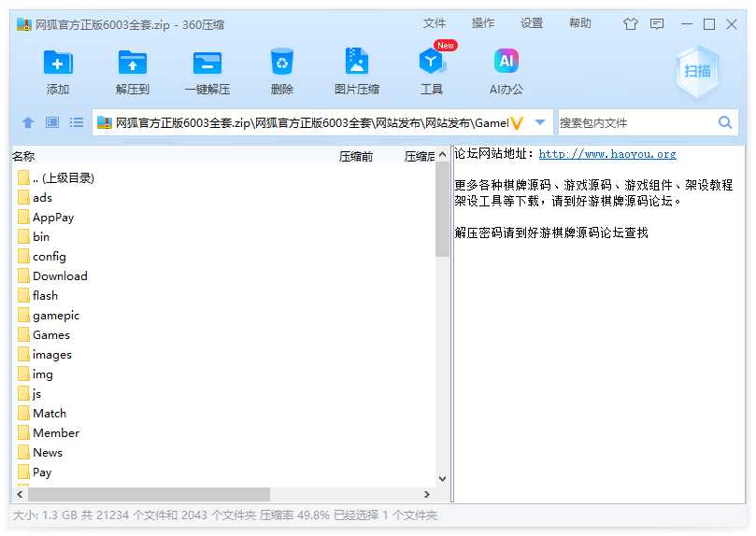Click the vertical scrollbar thumb of file list
This screenshot has width=756, height=536.
coord(442,209)
